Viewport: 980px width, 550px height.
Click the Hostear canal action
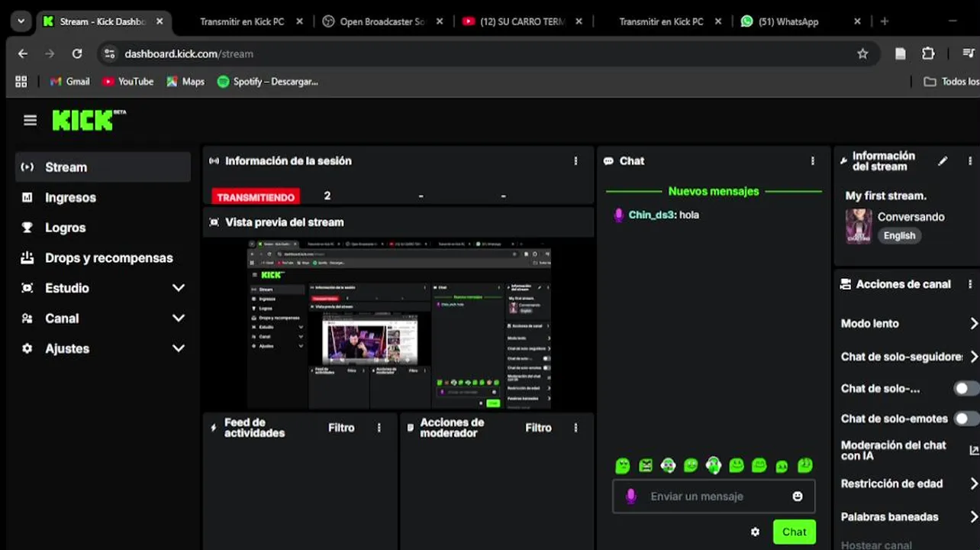tap(876, 545)
